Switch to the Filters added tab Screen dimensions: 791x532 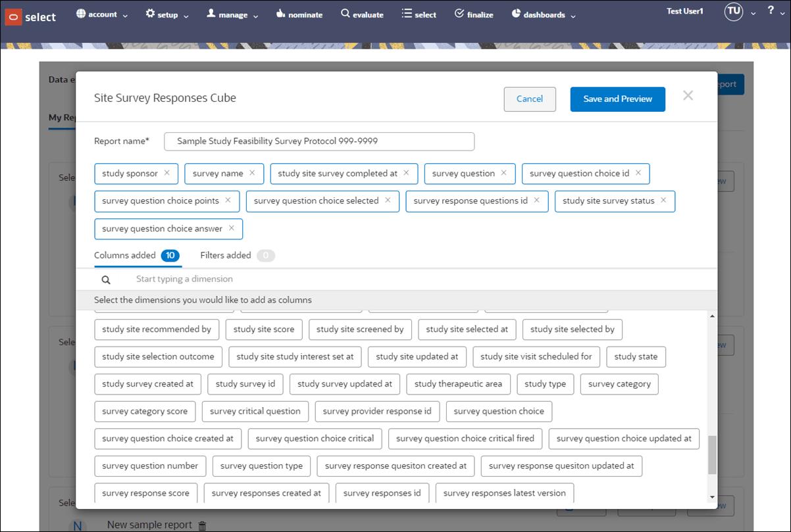pos(225,255)
